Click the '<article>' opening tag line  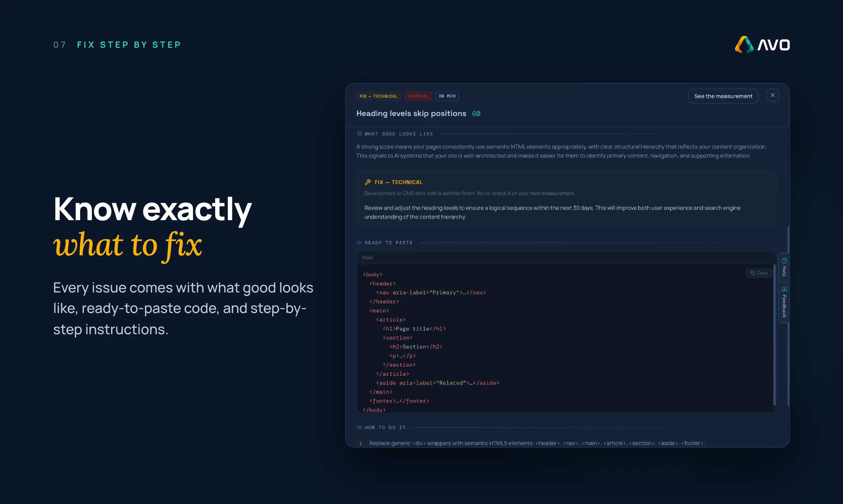coord(391,320)
